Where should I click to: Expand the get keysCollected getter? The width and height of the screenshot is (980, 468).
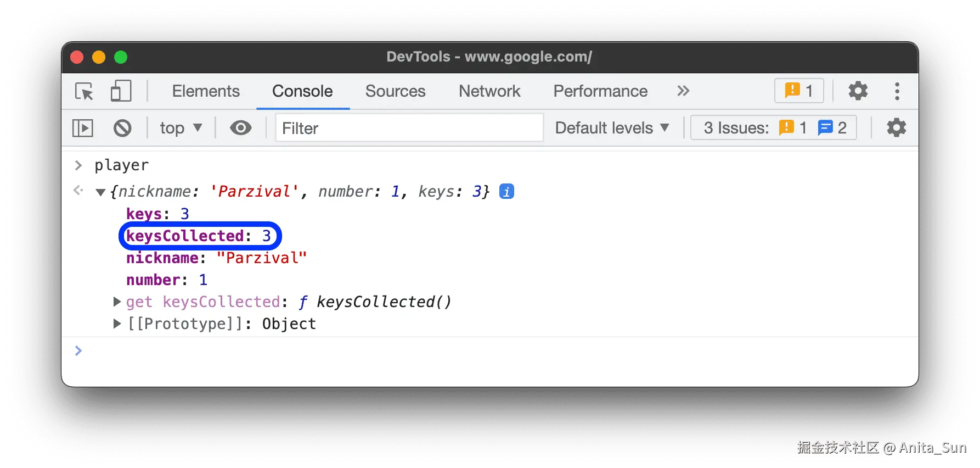117,302
